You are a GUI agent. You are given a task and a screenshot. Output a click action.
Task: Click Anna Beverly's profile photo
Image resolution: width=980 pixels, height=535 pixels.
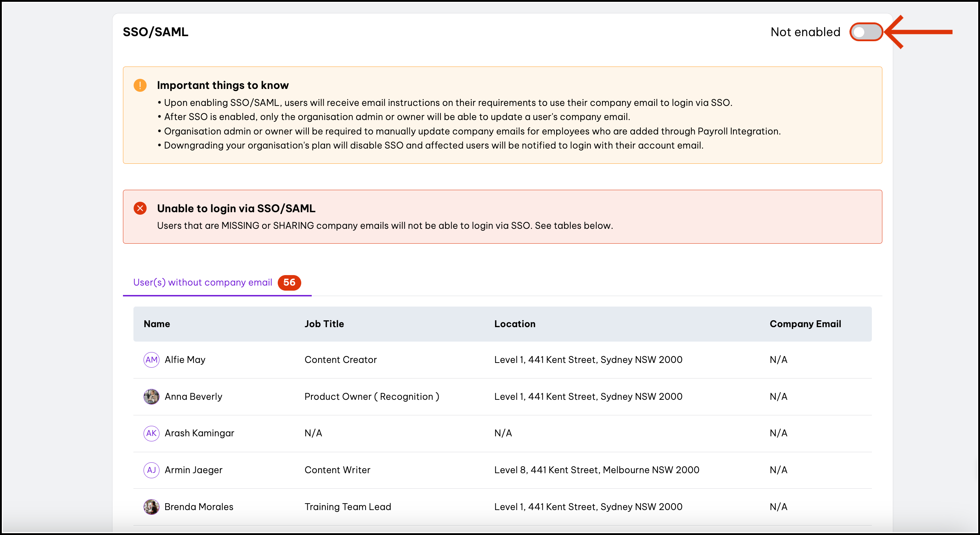point(152,397)
